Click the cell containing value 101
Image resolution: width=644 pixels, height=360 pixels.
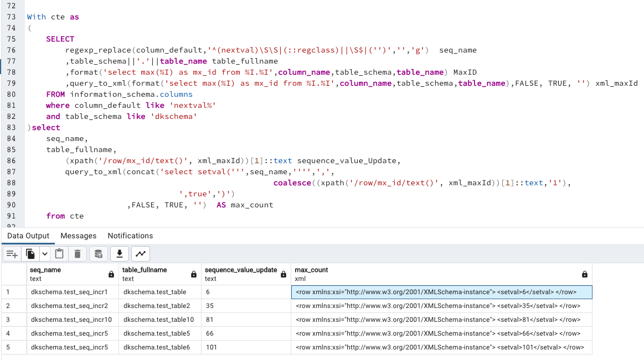(x=246, y=346)
